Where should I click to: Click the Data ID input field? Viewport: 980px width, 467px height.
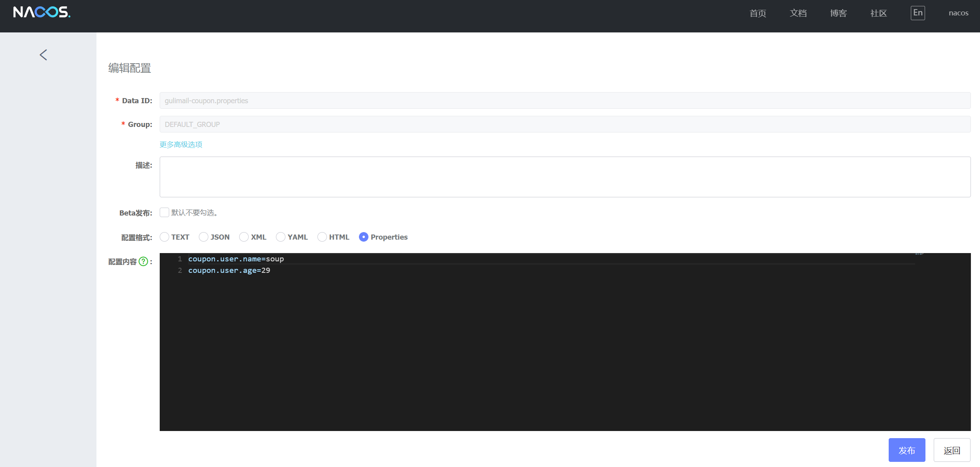(x=565, y=100)
